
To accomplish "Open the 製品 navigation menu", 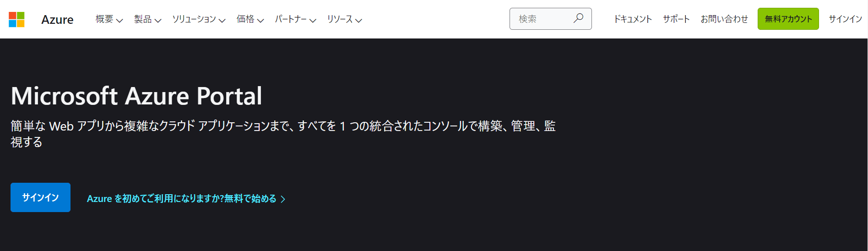I will [147, 19].
